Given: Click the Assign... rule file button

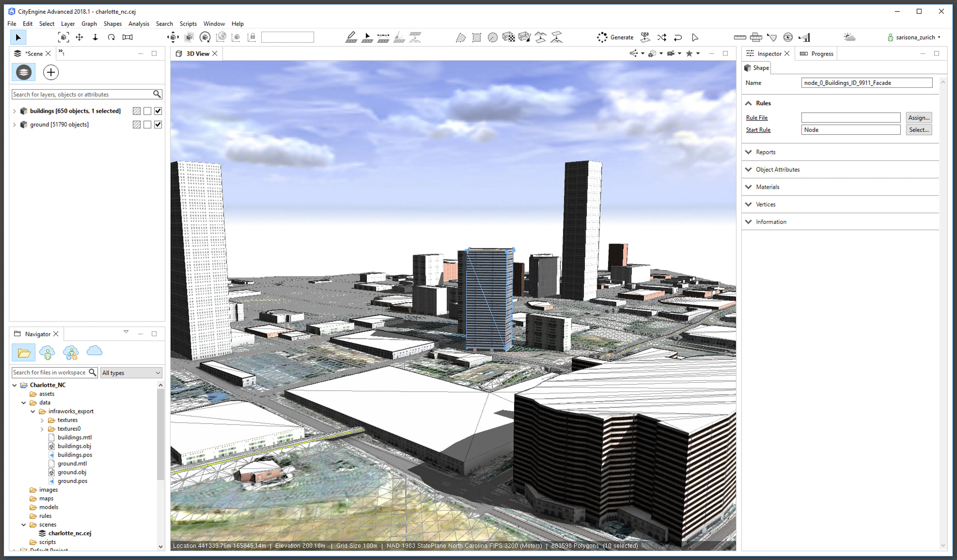Looking at the screenshot, I should (918, 118).
